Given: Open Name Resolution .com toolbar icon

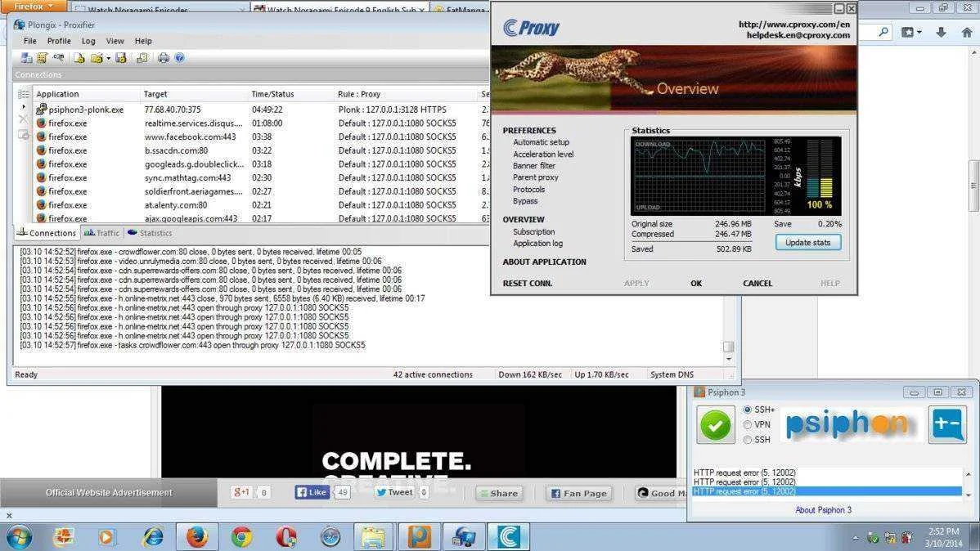Looking at the screenshot, I should pos(58,58).
